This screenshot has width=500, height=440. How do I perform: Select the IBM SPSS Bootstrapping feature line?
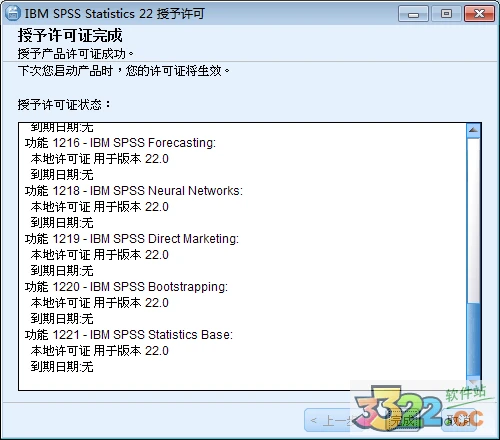pyautogui.click(x=126, y=287)
